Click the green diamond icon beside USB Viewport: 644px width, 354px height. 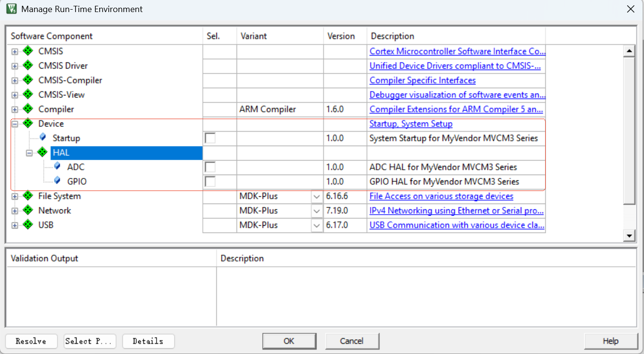[28, 225]
